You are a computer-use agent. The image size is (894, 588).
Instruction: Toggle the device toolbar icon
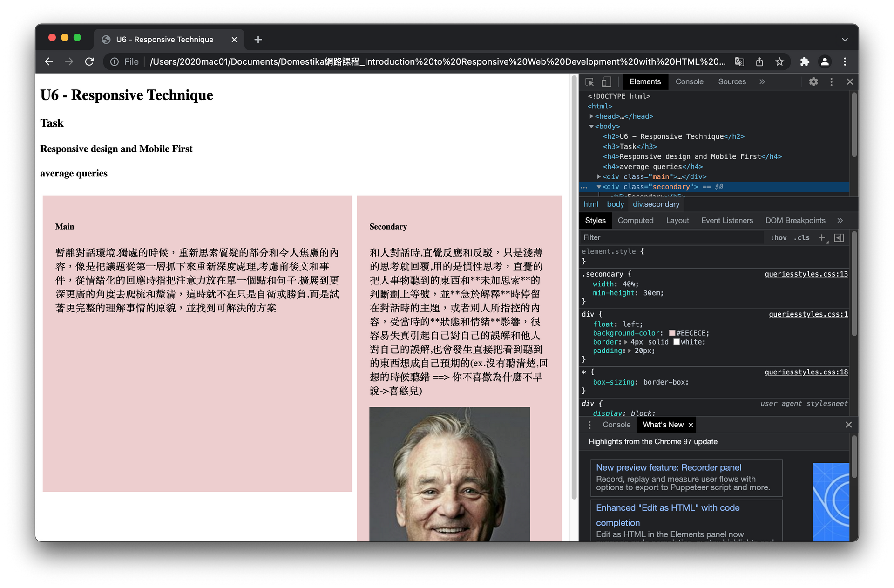[x=606, y=82]
